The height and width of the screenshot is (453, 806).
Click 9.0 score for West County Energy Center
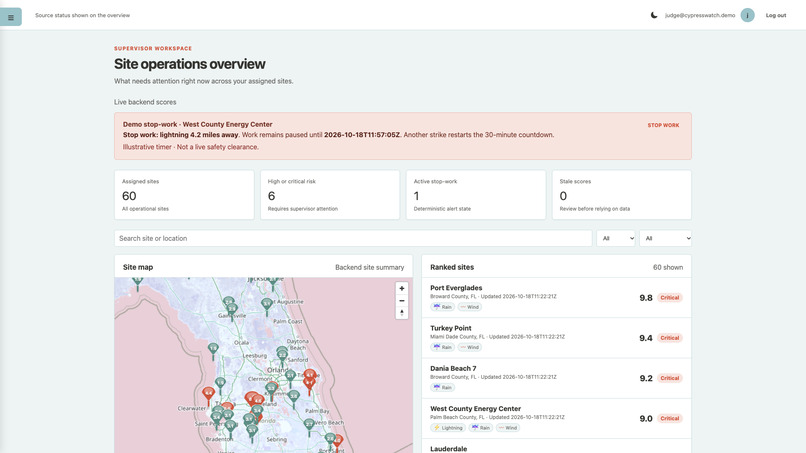646,419
